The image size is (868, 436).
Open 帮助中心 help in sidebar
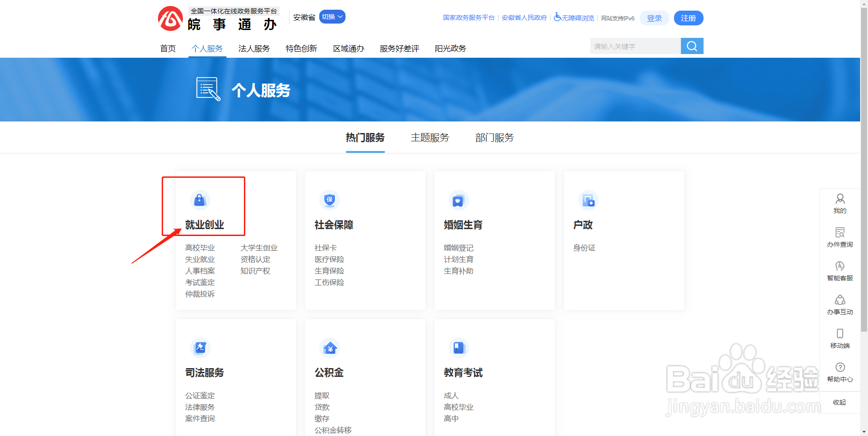[840, 372]
